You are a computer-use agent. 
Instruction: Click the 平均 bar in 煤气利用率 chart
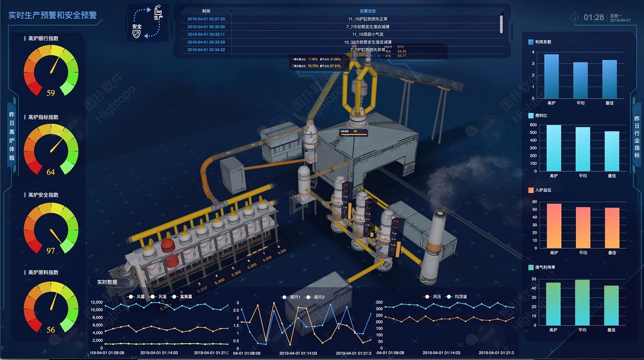[582, 302]
